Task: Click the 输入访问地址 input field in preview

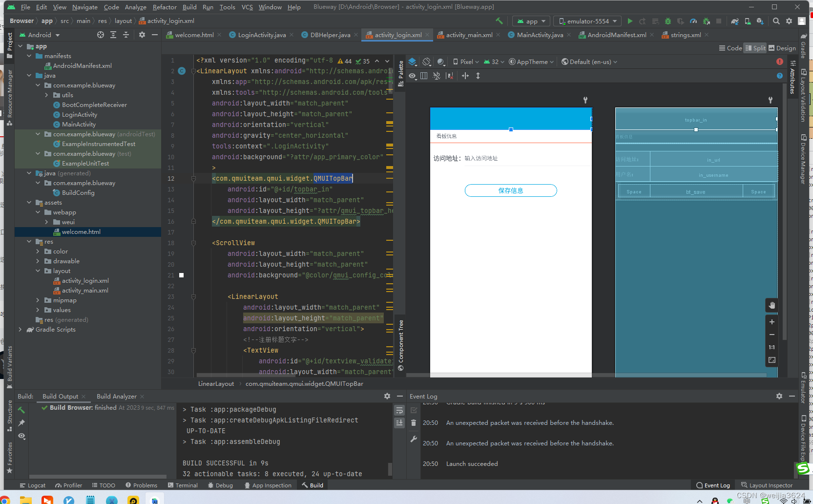Action: pyautogui.click(x=481, y=158)
